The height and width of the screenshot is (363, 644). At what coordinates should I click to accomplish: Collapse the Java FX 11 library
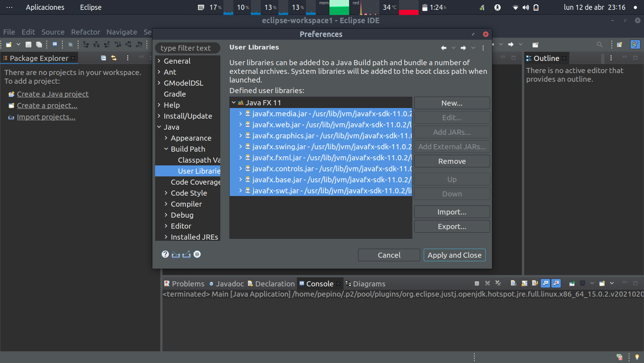234,103
